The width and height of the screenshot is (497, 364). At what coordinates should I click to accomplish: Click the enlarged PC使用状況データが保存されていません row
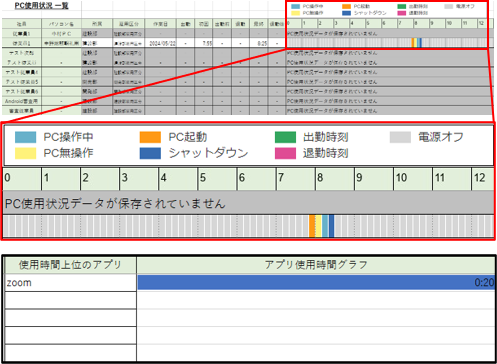click(248, 203)
